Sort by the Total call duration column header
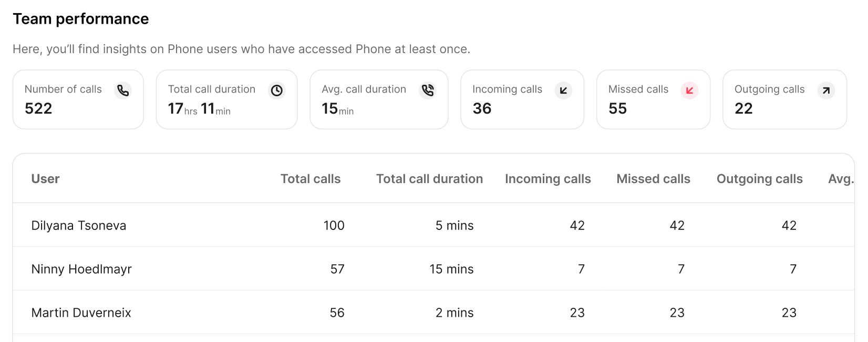The width and height of the screenshot is (868, 342). pyautogui.click(x=429, y=179)
